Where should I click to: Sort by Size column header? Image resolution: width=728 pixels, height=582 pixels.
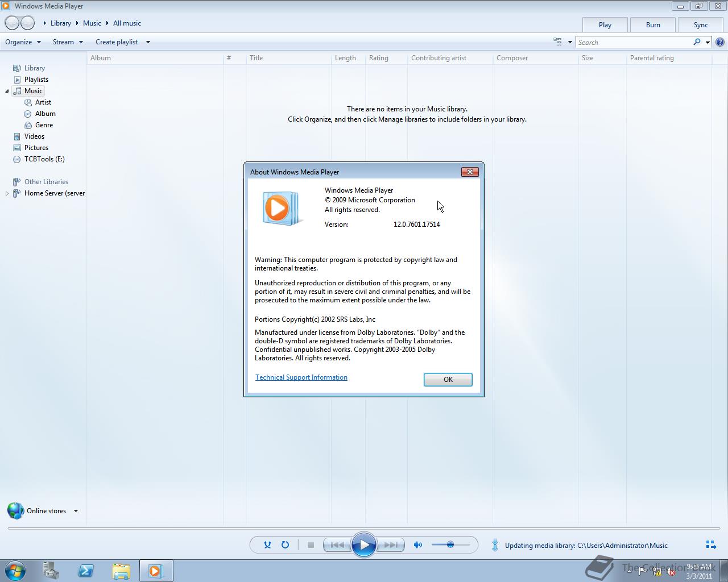click(x=602, y=58)
